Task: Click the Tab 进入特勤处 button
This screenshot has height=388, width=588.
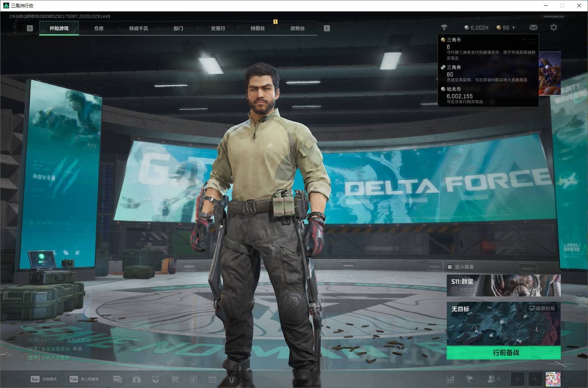Action: pos(84,379)
